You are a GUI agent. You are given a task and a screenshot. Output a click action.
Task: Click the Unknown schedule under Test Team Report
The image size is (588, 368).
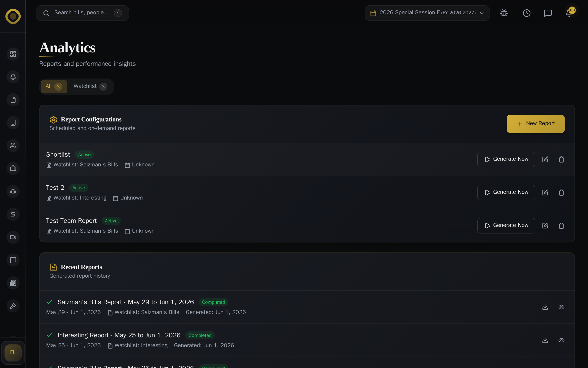pos(143,231)
